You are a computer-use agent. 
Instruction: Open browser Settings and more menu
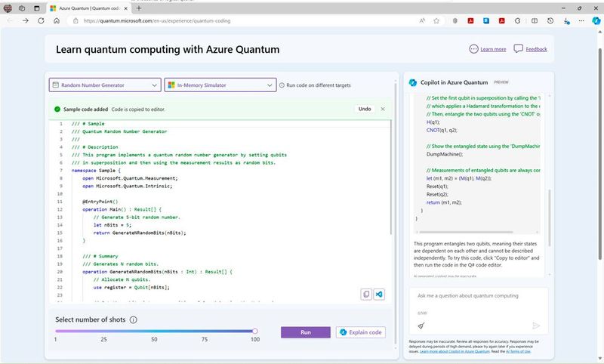point(581,21)
